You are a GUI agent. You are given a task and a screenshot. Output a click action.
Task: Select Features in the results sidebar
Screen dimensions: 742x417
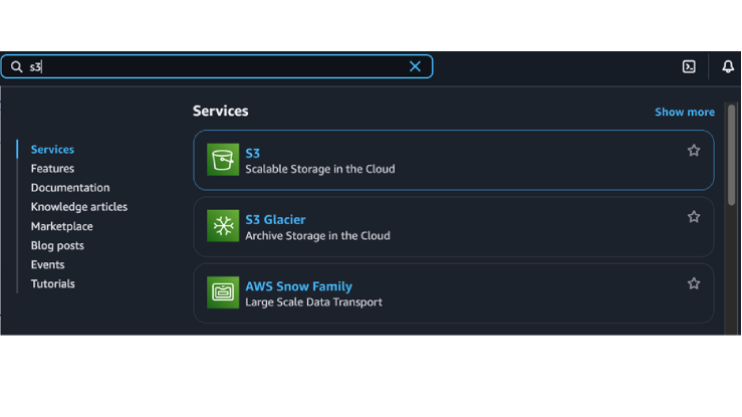(52, 169)
